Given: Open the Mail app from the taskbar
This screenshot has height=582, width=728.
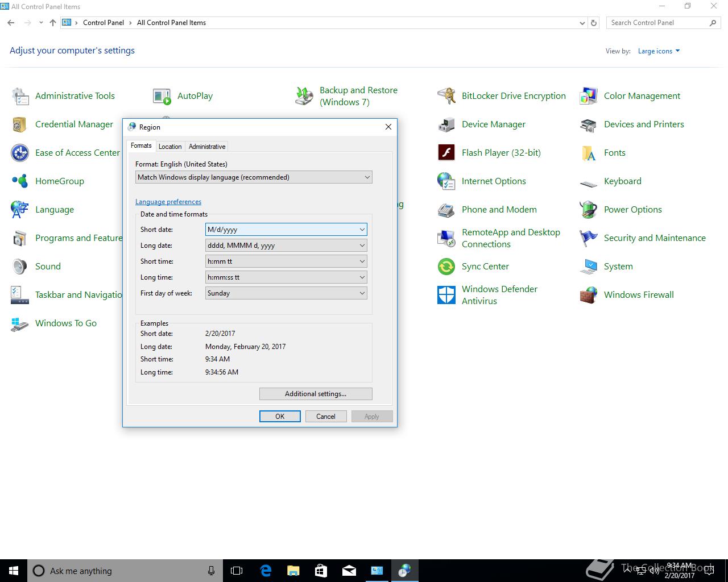Looking at the screenshot, I should (349, 571).
